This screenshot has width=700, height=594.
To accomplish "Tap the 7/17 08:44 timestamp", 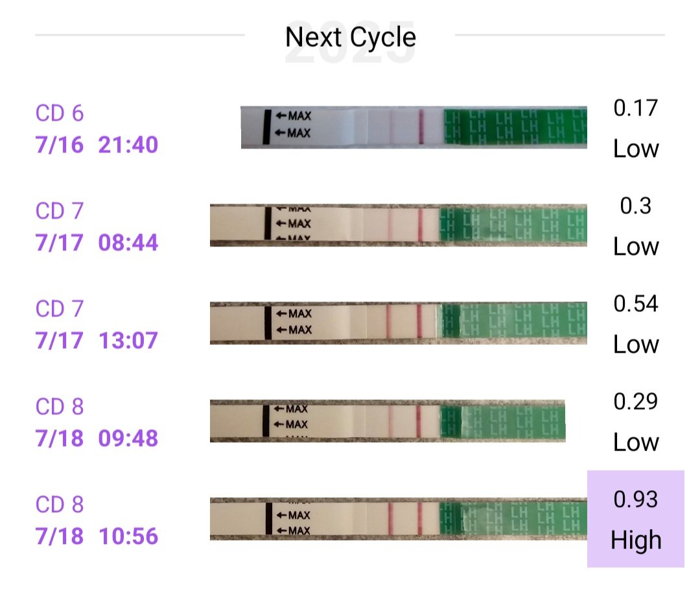I will (x=97, y=243).
